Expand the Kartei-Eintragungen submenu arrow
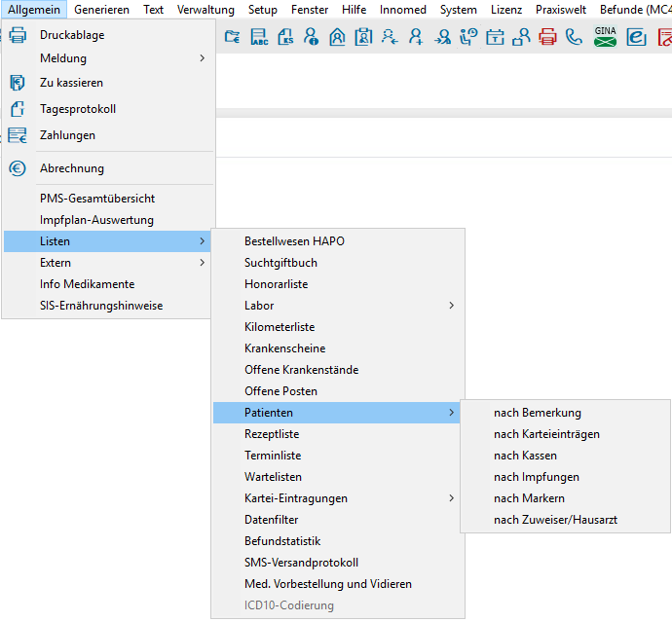Viewport: 672px width, 622px height. coord(451,498)
